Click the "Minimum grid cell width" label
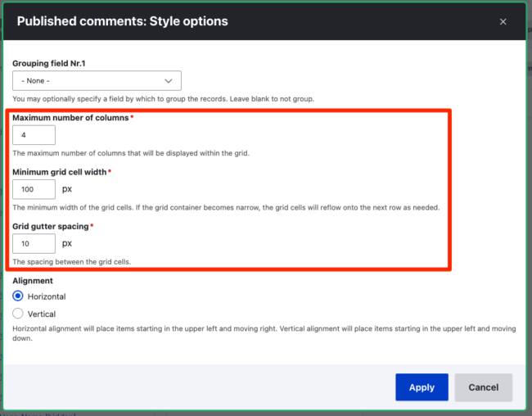The image size is (532, 416). point(60,172)
